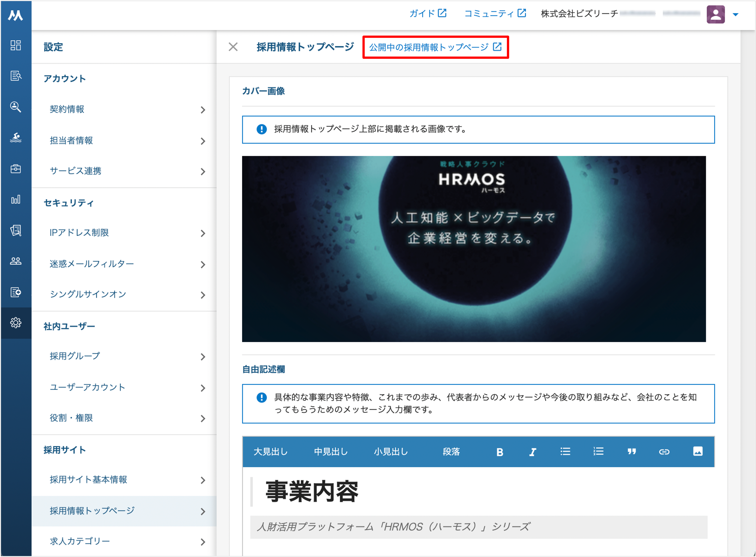
Task: Open the コミュニティ external link
Action: [x=495, y=14]
